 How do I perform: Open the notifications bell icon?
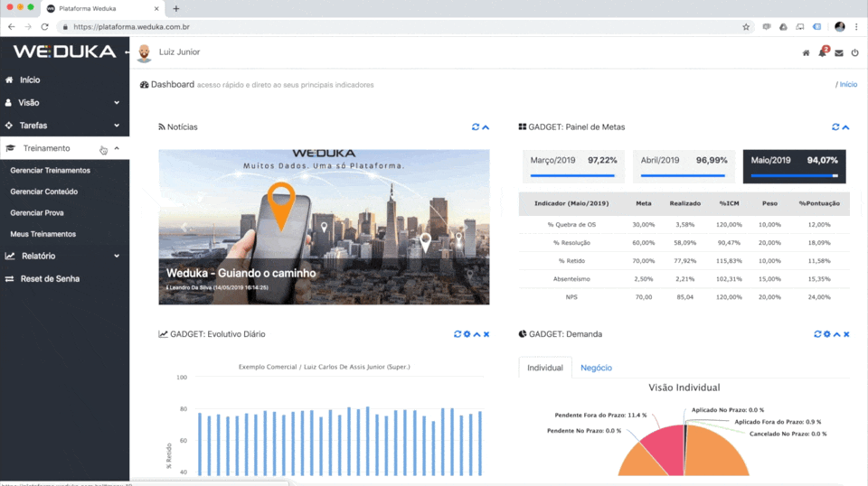point(823,52)
